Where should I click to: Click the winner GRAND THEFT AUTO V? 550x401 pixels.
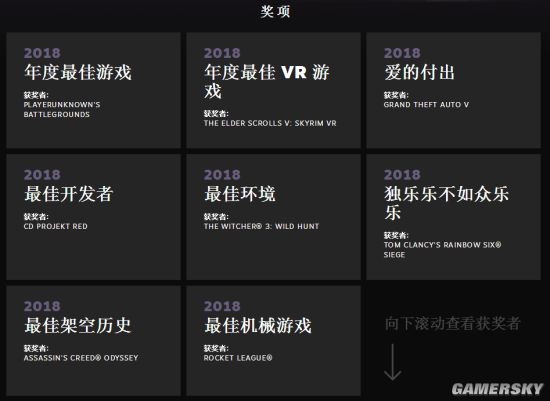426,105
